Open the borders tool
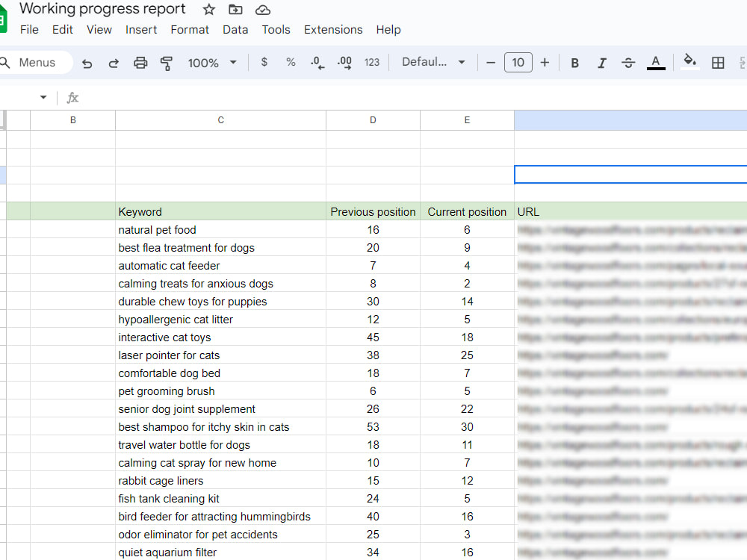This screenshot has width=747, height=560. [717, 63]
